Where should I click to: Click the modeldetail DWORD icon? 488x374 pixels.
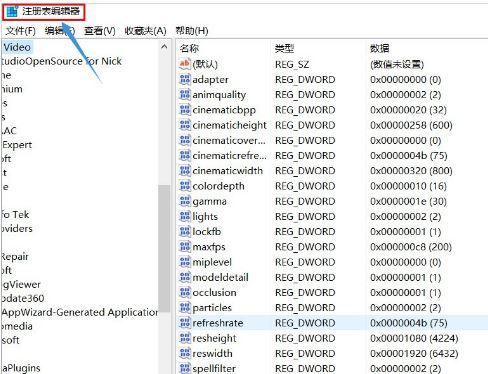[185, 277]
